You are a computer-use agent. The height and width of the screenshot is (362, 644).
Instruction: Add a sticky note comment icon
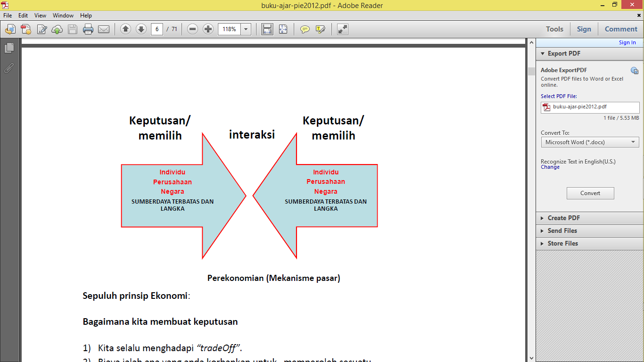(x=305, y=29)
